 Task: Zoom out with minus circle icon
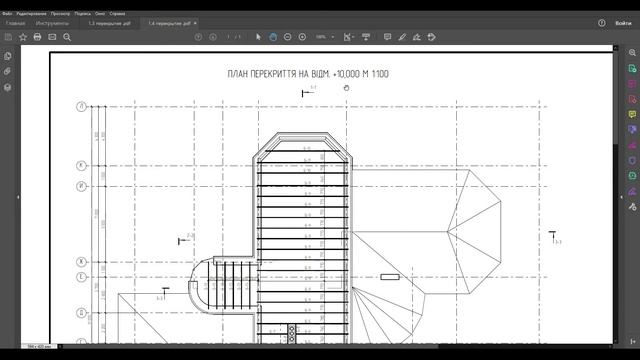[x=287, y=37]
